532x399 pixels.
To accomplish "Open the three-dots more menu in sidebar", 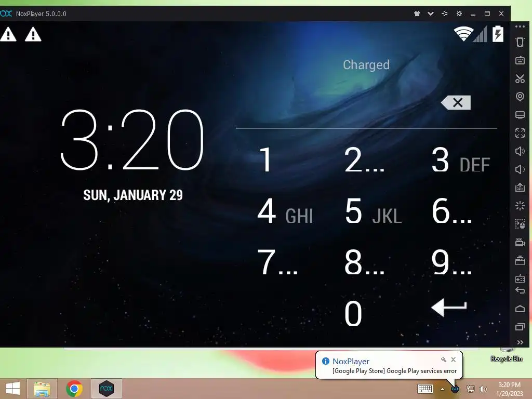I will point(520,26).
